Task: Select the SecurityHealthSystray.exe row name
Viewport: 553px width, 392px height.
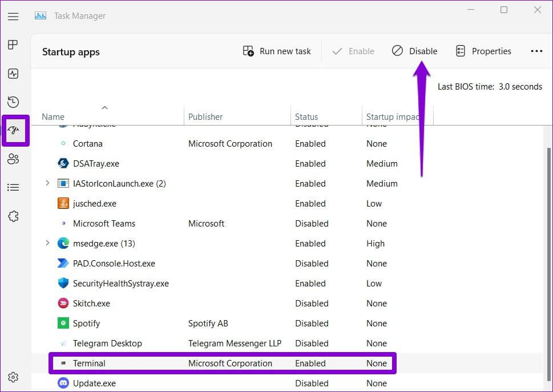Action: click(x=120, y=284)
